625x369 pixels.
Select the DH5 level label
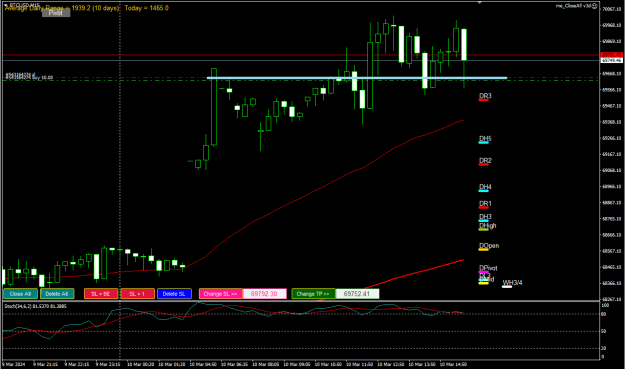(x=485, y=139)
